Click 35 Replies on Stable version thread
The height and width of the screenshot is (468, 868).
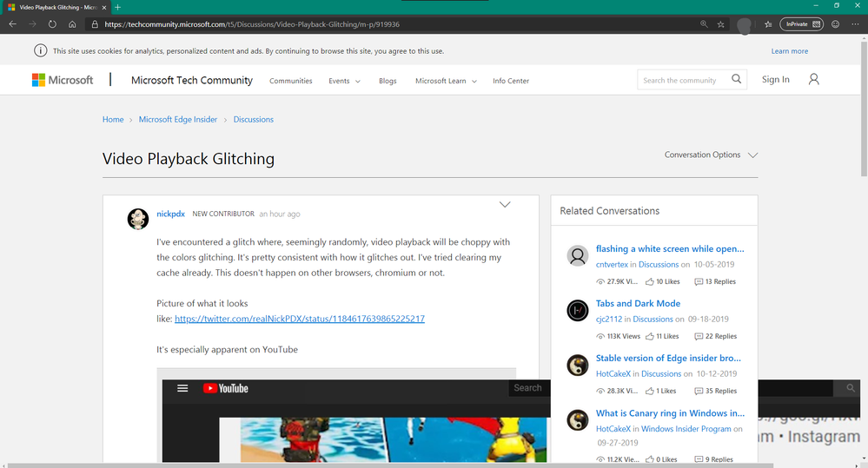coord(716,391)
